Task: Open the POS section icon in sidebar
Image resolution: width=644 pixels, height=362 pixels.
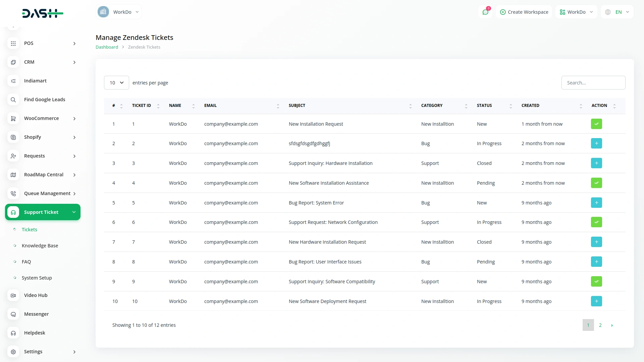Action: pyautogui.click(x=13, y=43)
